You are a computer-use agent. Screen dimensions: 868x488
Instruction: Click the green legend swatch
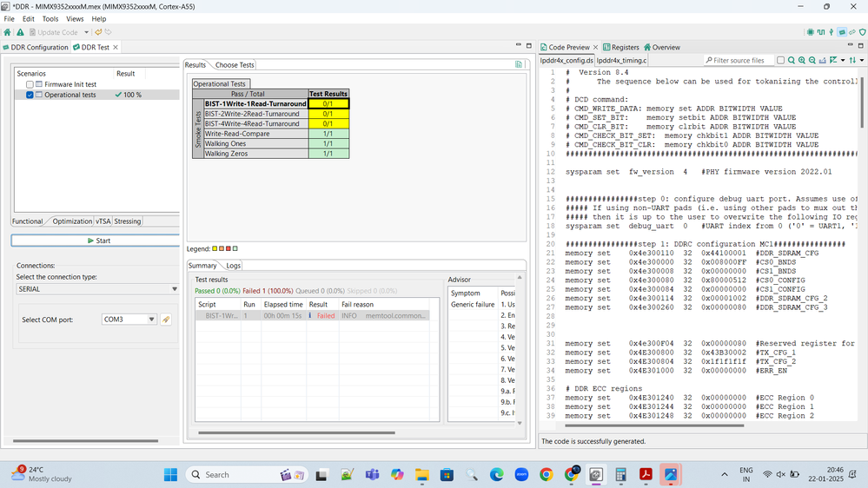tap(235, 249)
